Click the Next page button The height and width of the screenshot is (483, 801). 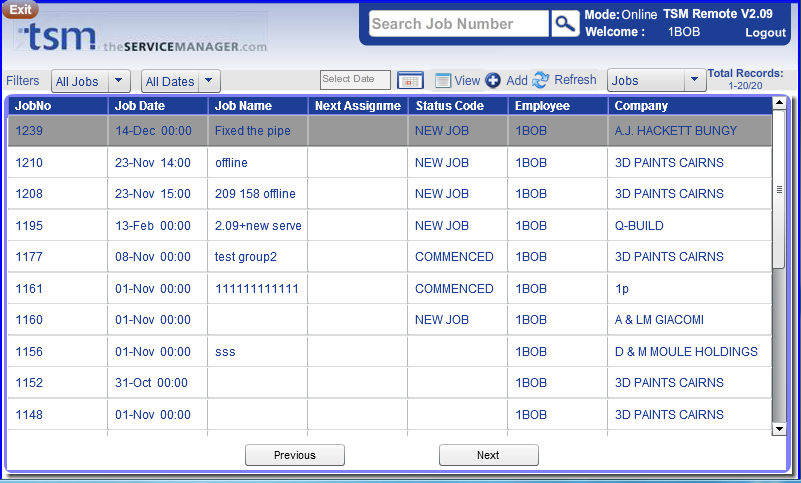coord(488,455)
